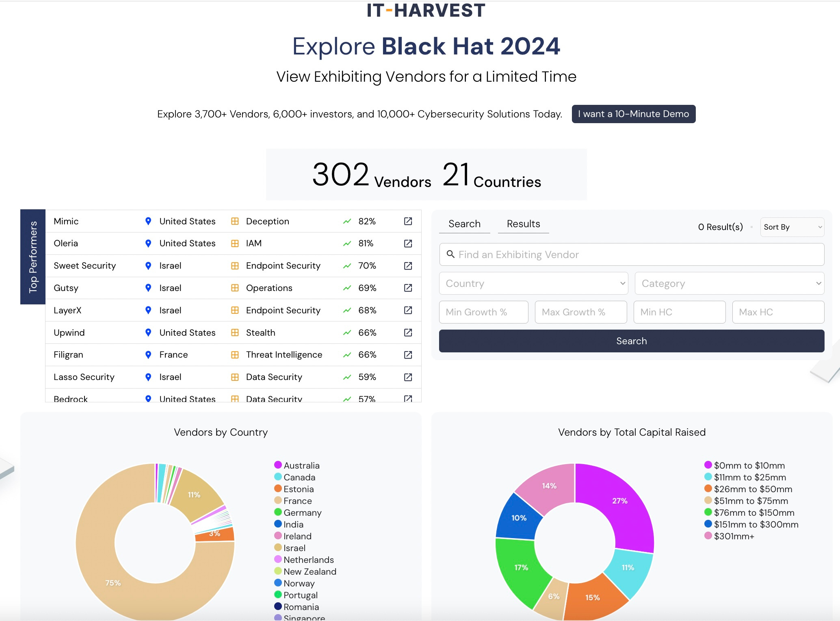Click location pin in Gutsy row
Image resolution: width=840 pixels, height=621 pixels.
(x=148, y=288)
